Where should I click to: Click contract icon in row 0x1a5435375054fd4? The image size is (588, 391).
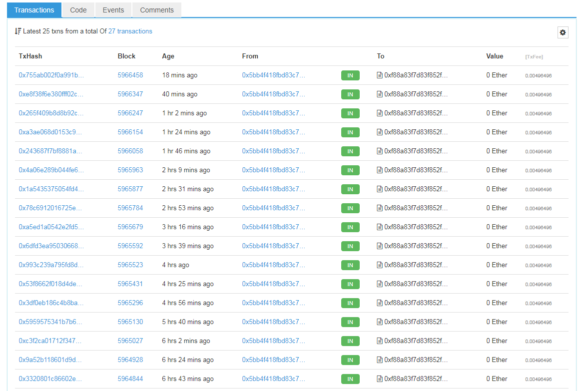tap(380, 189)
